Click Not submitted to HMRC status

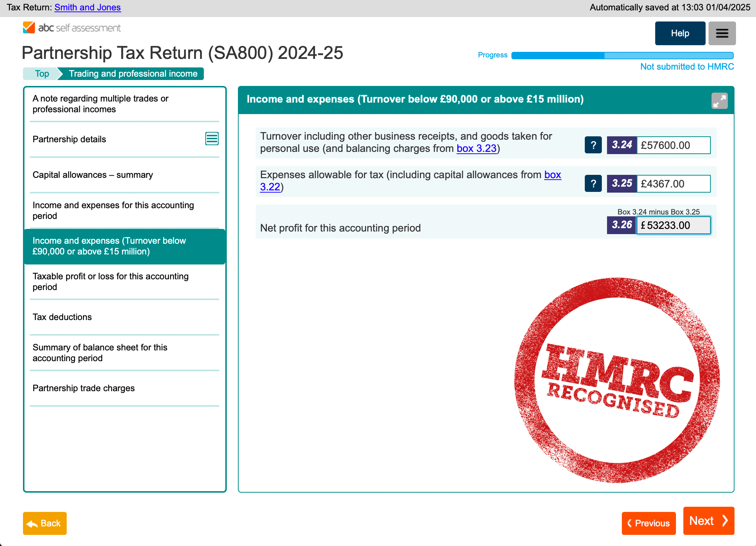(x=687, y=67)
